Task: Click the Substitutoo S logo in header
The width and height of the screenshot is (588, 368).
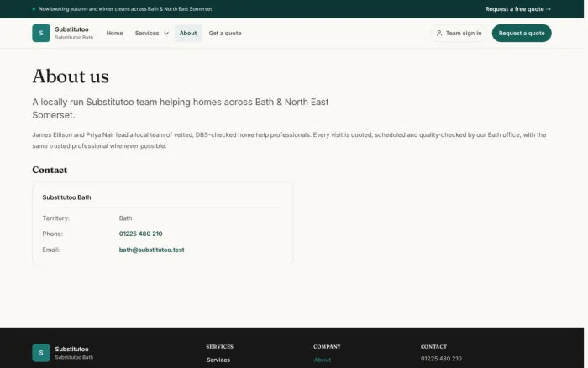Action: [x=41, y=33]
